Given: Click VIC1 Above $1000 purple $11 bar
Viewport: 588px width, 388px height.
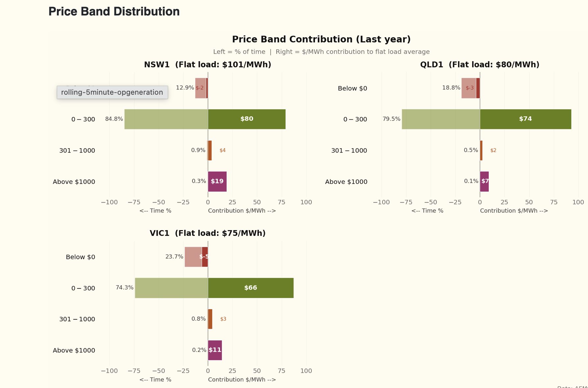Looking at the screenshot, I should (x=215, y=350).
